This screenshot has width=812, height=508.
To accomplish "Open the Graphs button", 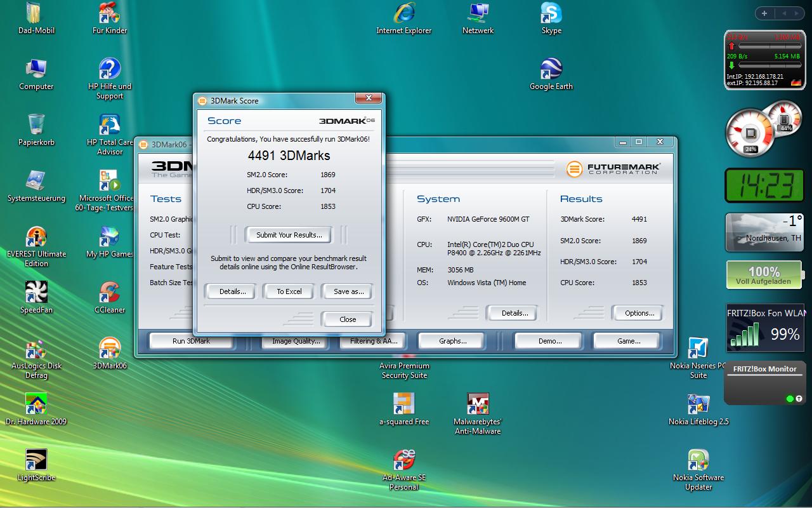I will (452, 341).
